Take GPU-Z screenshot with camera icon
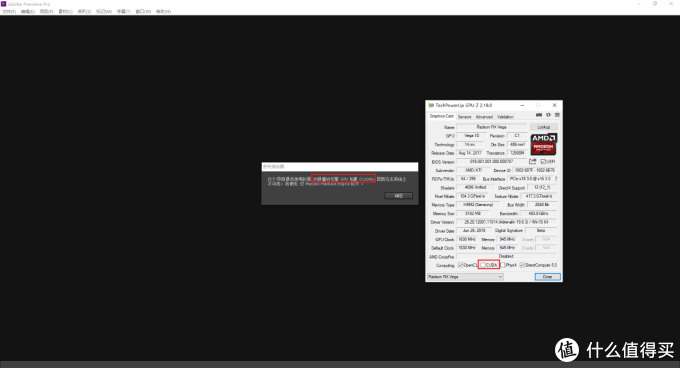 [x=539, y=115]
